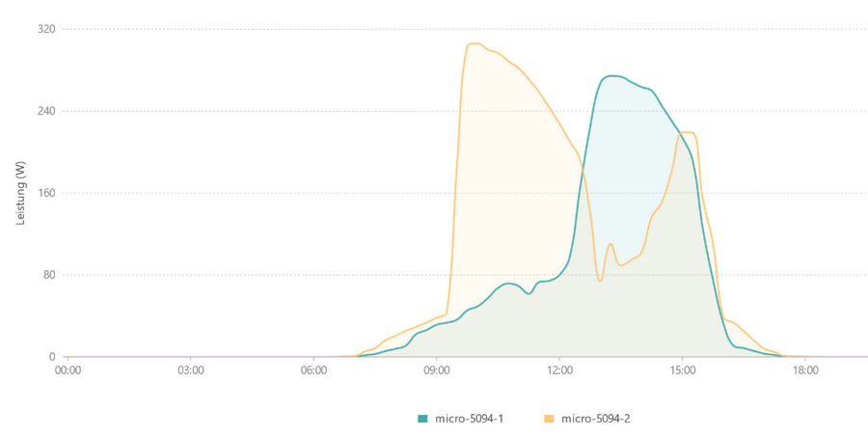Viewport: 868px width, 438px height.
Task: Click the orange curve peak near 10:00
Action: click(474, 43)
